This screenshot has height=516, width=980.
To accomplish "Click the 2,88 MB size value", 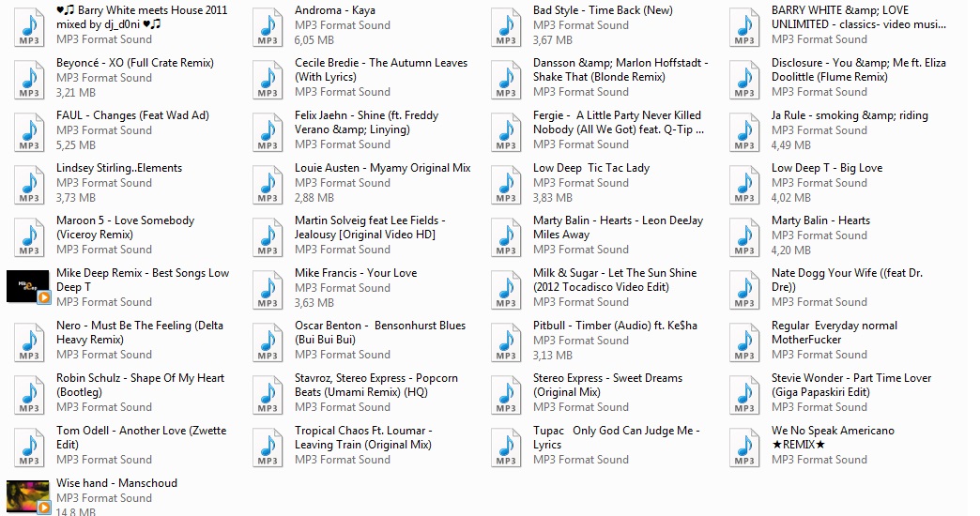I will point(314,197).
